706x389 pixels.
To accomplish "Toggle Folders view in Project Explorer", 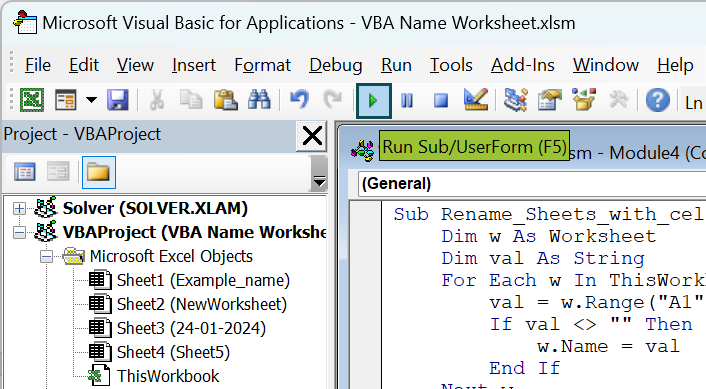I will coord(99,172).
